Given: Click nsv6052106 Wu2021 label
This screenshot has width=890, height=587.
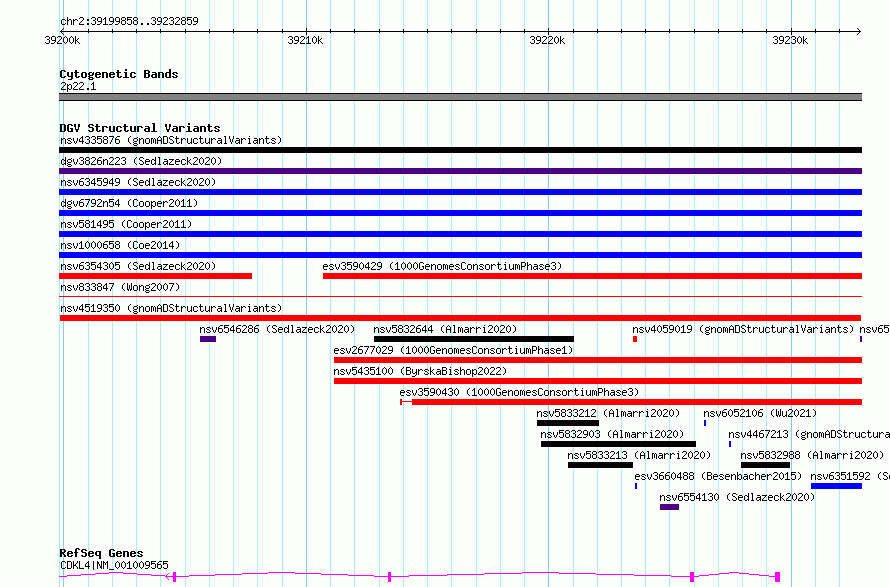Looking at the screenshot, I should [x=760, y=413].
